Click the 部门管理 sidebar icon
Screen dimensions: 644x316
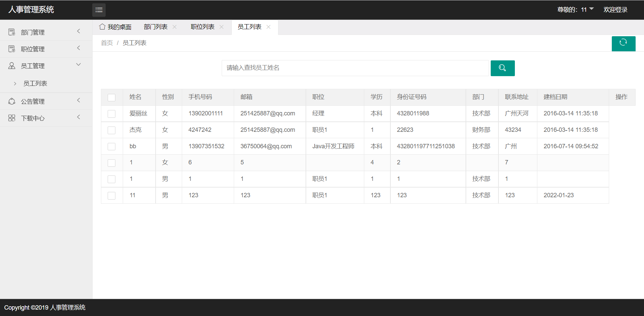(x=12, y=32)
